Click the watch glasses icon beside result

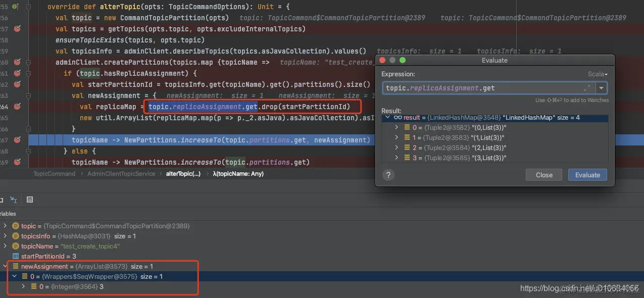pos(398,117)
